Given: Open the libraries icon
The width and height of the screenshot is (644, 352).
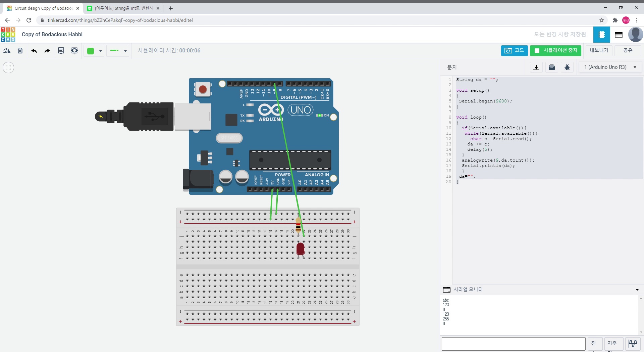Looking at the screenshot, I should [551, 68].
